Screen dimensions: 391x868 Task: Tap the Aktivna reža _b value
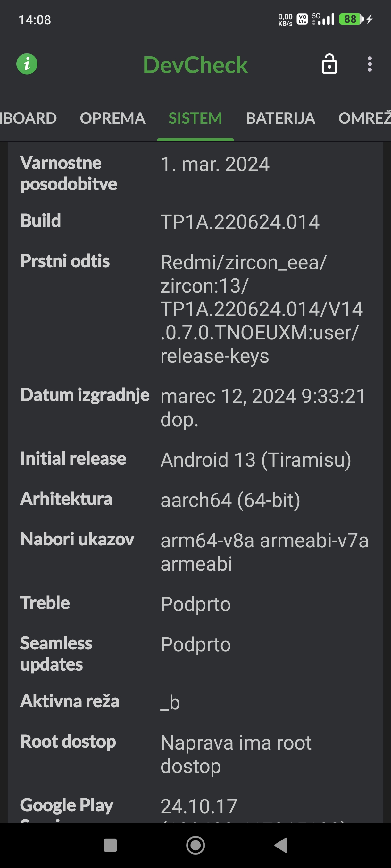[x=171, y=702]
